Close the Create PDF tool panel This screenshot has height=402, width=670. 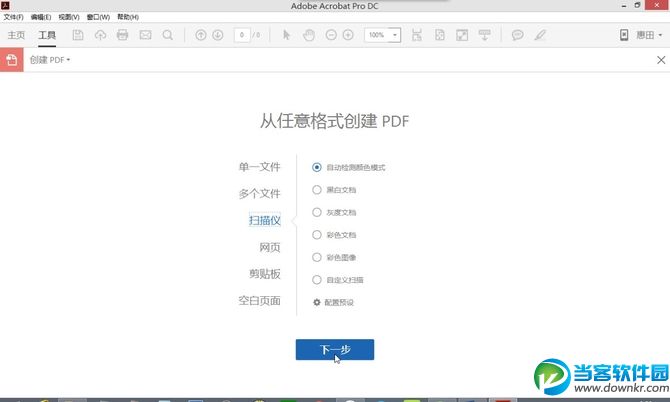point(661,60)
